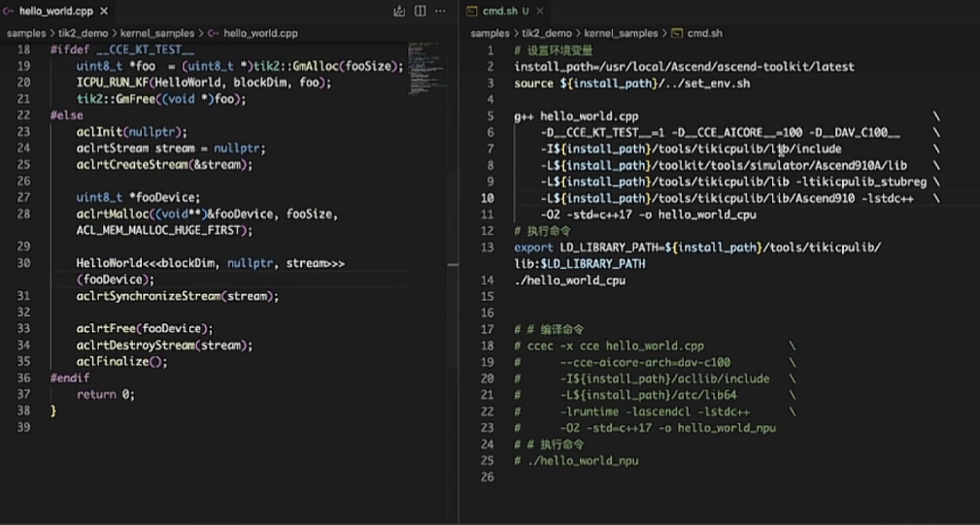Click the 'g++ hello_world.cpp' line

[x=576, y=116]
